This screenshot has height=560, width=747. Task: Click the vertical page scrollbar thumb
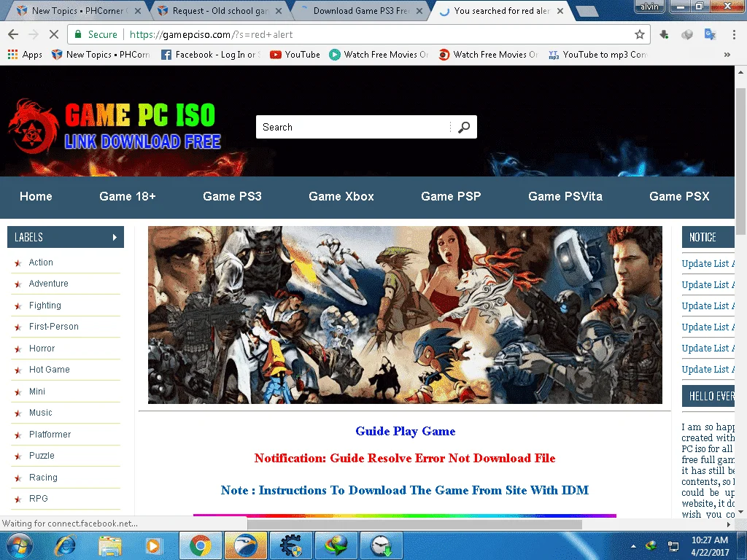740,161
